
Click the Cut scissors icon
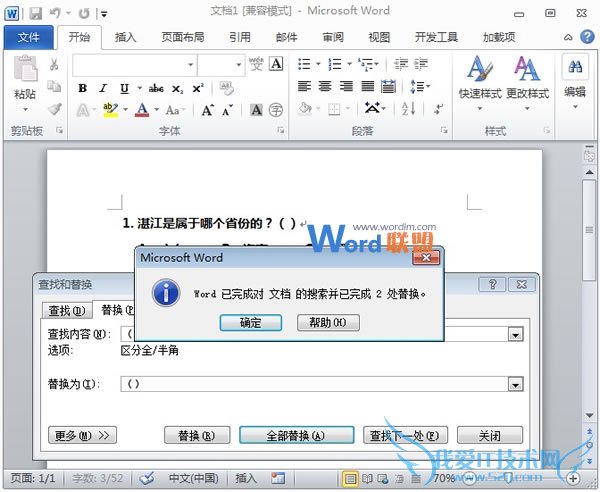point(54,64)
